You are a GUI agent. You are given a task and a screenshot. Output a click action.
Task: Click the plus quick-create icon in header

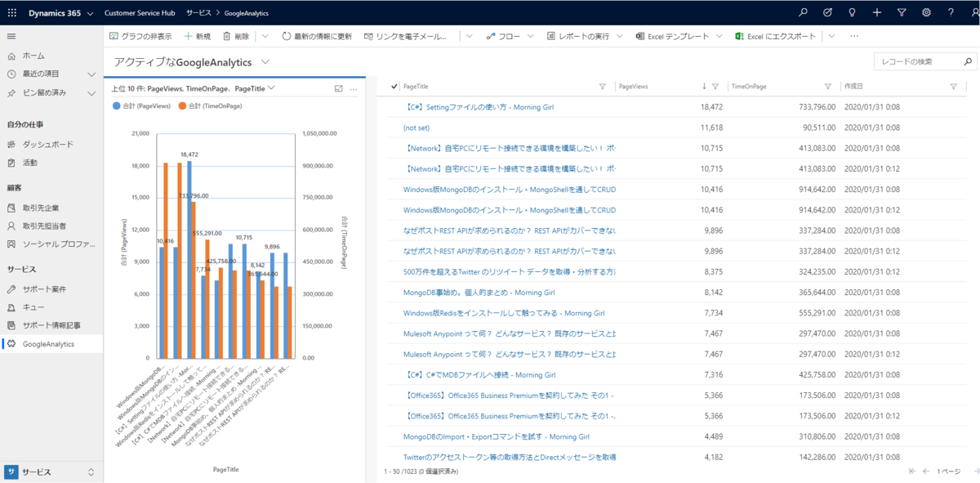pos(876,13)
